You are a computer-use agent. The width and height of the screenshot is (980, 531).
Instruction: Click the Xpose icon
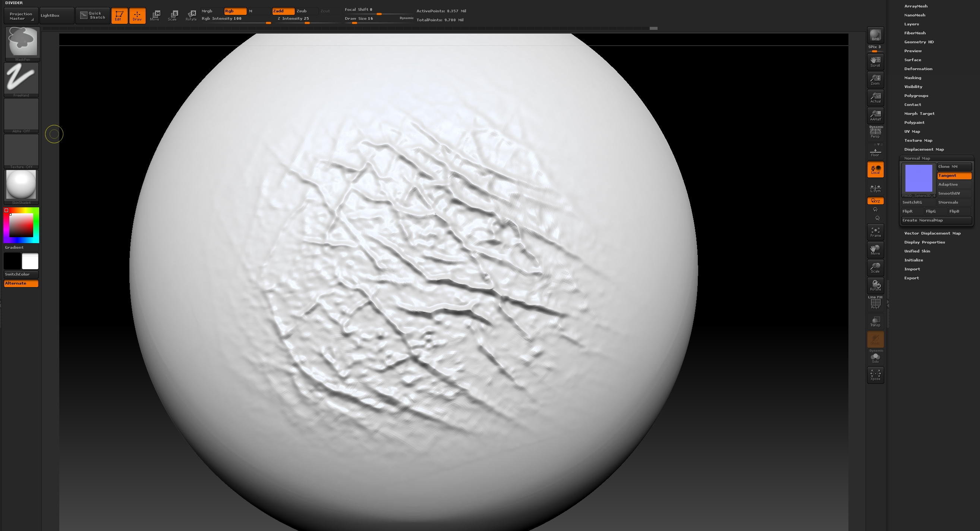point(875,374)
